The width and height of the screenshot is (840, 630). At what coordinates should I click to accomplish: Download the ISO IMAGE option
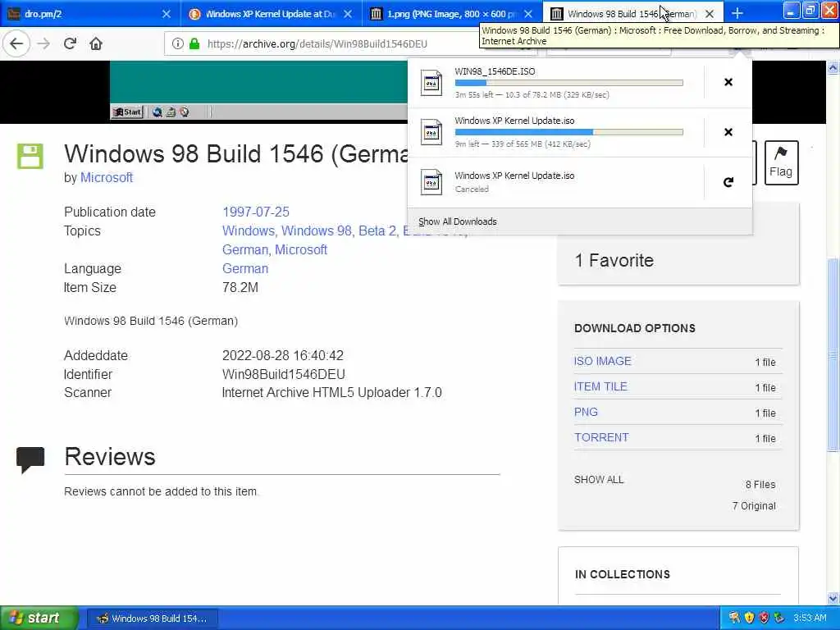click(602, 361)
